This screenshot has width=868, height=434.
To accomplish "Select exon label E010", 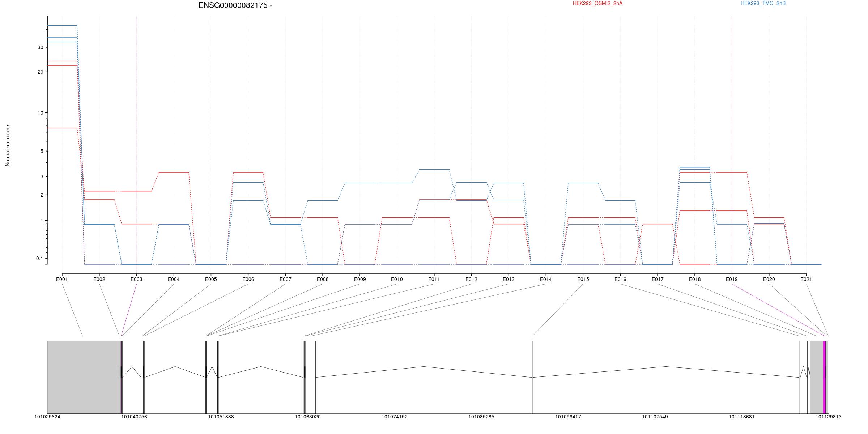I will (x=397, y=279).
